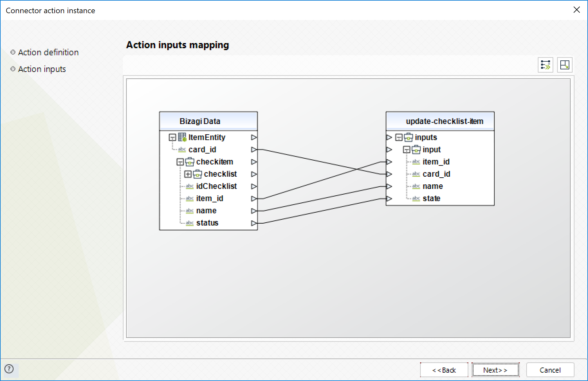This screenshot has width=588, height=381.
Task: Select item_id in Bizagi Data
Action: click(210, 199)
